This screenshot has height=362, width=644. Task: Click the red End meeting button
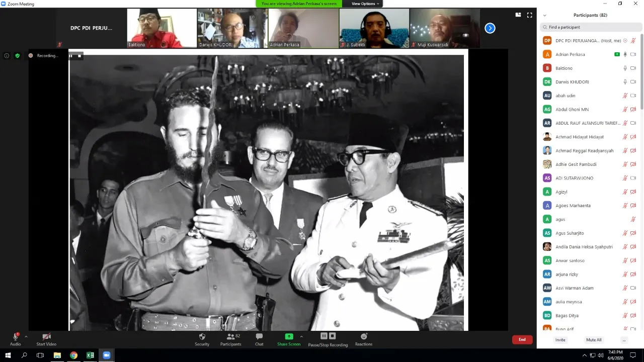[522, 339]
